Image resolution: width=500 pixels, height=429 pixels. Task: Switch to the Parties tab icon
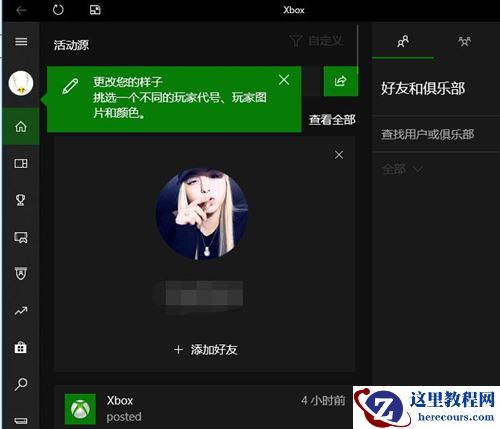[465, 41]
